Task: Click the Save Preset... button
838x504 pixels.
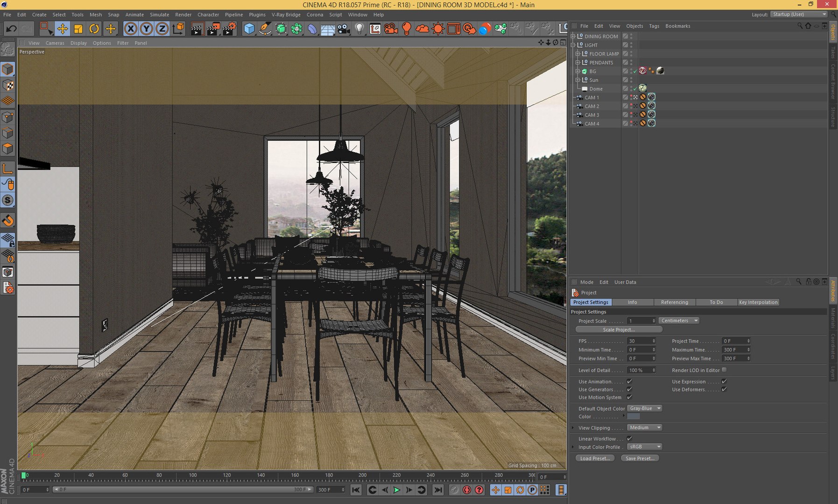Action: pos(640,458)
